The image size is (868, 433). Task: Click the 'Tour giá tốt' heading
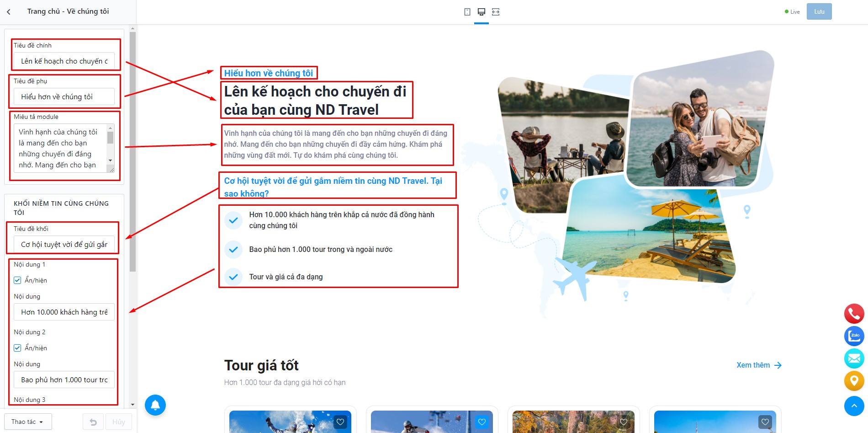tap(261, 366)
